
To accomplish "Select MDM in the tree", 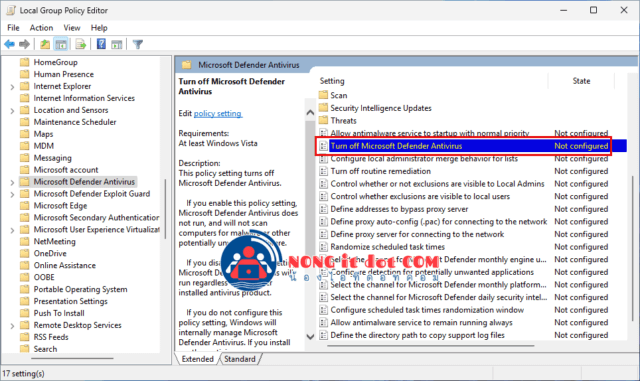I will [x=44, y=146].
